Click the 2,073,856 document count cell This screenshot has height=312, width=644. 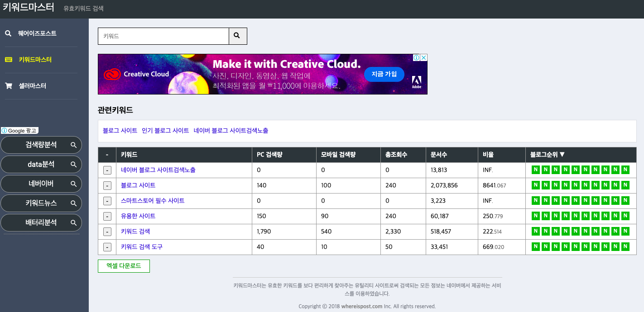point(452,185)
